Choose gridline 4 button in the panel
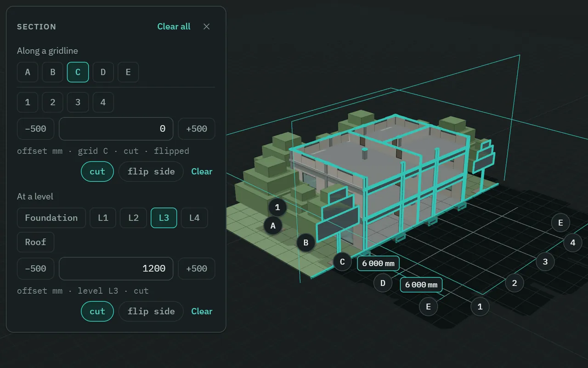 pyautogui.click(x=103, y=102)
